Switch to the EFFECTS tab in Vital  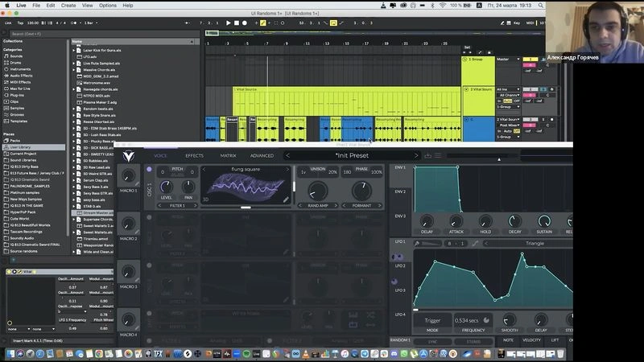[x=194, y=156]
